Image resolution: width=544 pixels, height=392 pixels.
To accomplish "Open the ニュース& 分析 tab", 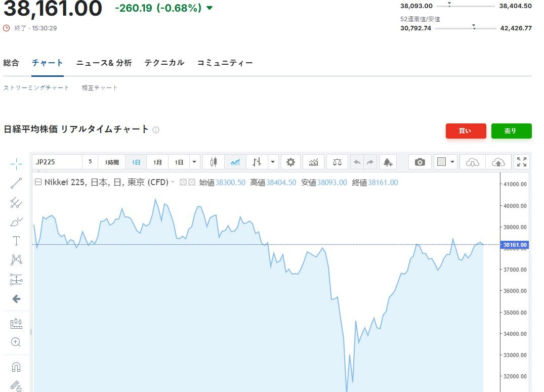I will pyautogui.click(x=104, y=63).
